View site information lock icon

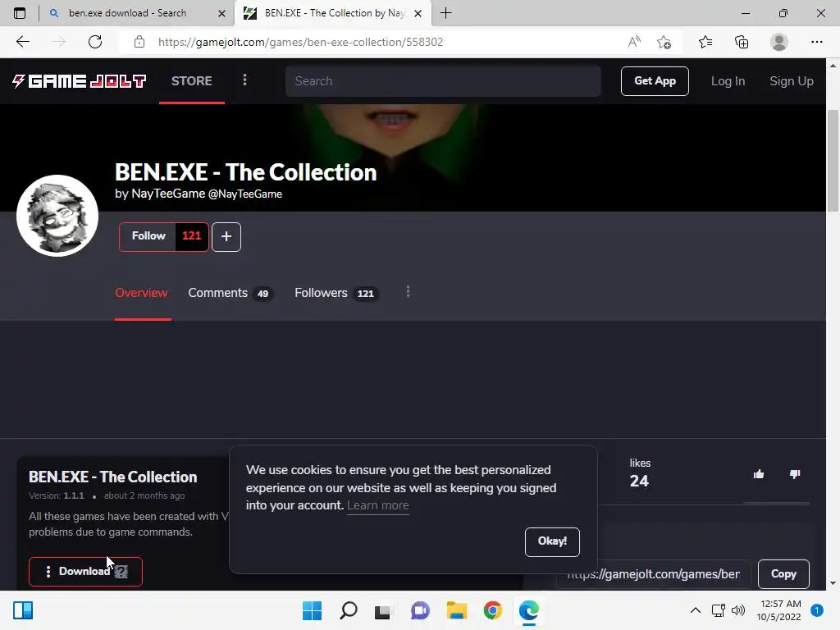pyautogui.click(x=139, y=42)
